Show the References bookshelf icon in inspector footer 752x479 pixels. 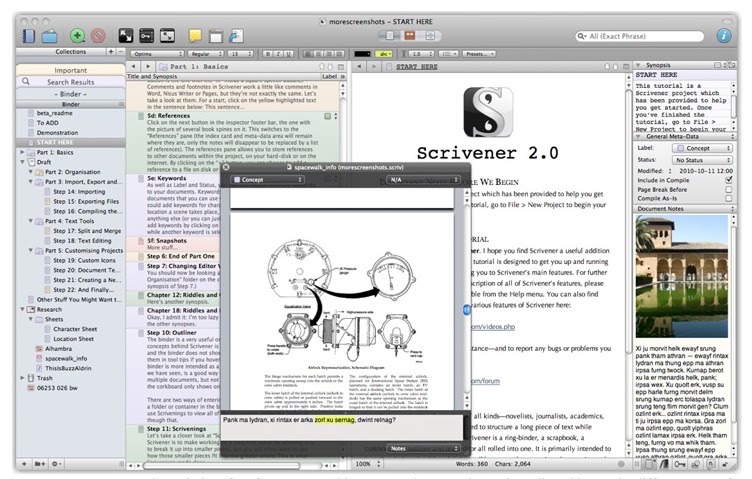(664, 464)
